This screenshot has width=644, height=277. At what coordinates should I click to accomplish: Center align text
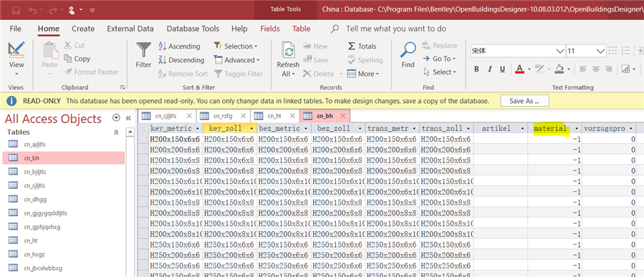(596, 69)
